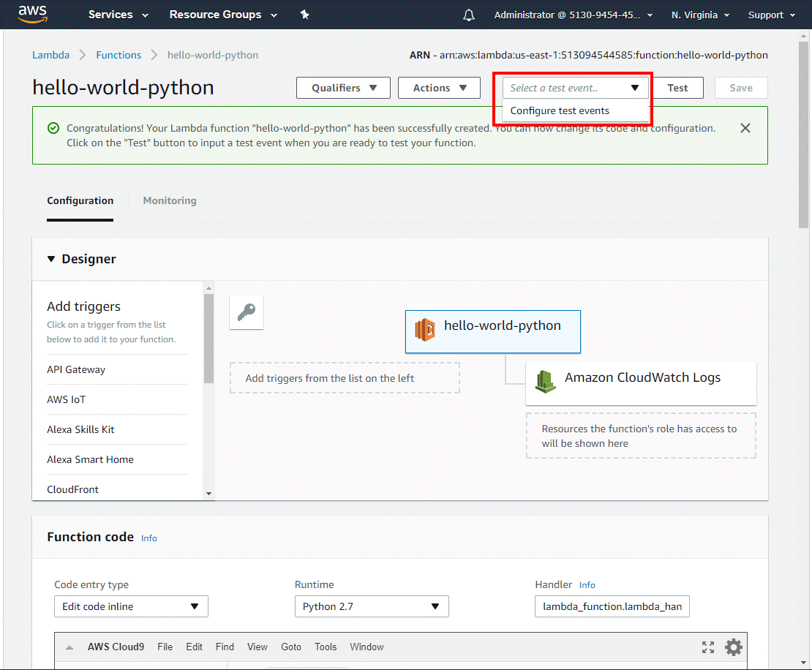Click triggers list scroll up arrow

208,288
